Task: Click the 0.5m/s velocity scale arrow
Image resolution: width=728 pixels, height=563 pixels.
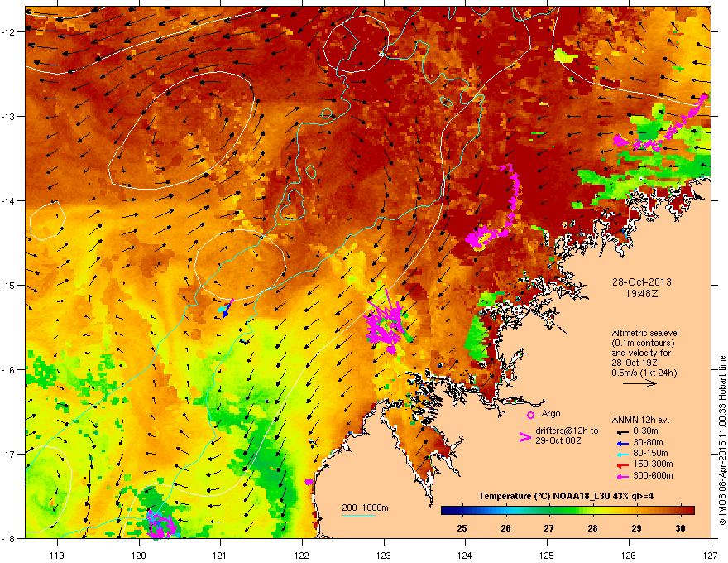Action: [639, 383]
